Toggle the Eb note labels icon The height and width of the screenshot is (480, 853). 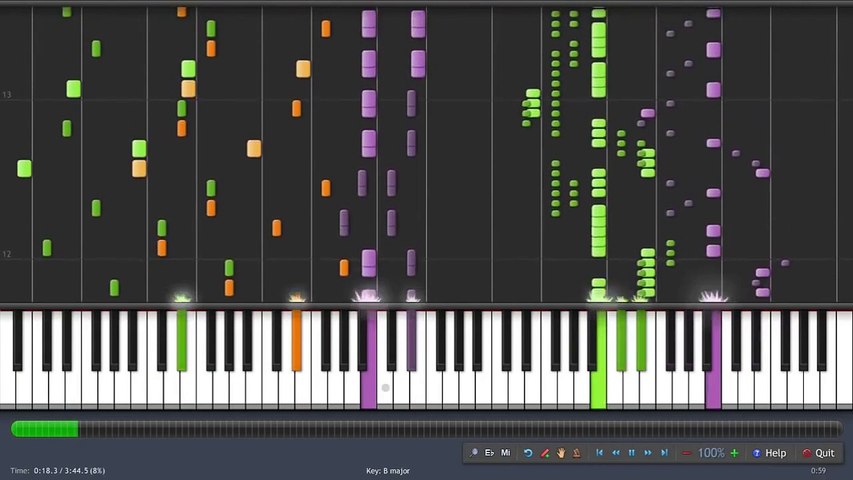point(489,453)
